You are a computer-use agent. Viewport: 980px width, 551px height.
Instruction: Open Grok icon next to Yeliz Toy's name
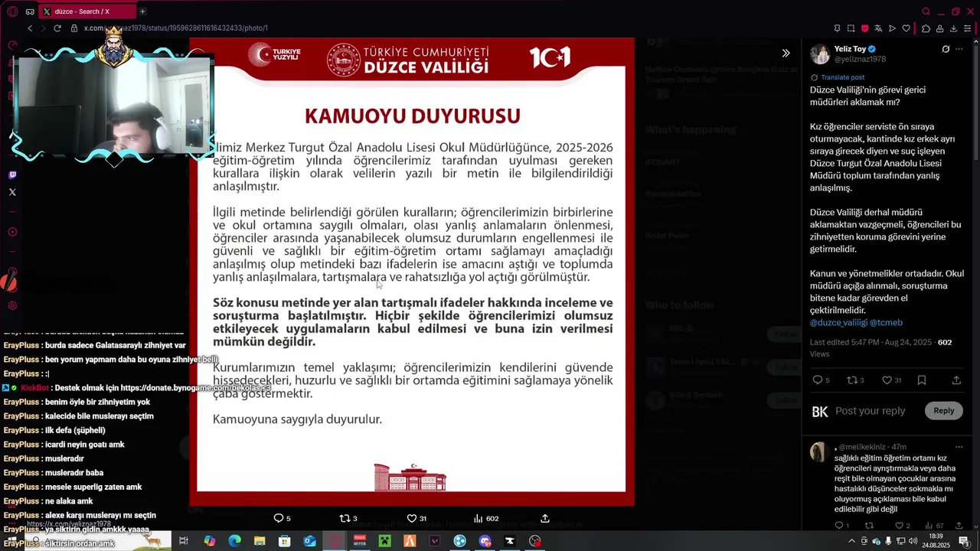[x=946, y=49]
